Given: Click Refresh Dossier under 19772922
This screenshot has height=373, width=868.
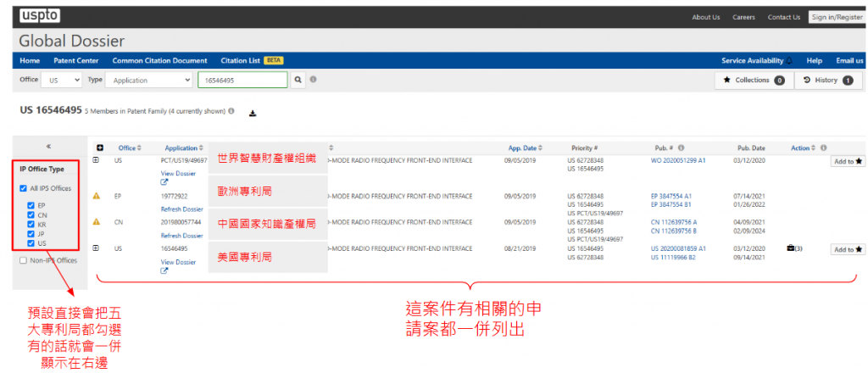Looking at the screenshot, I should pyautogui.click(x=181, y=209).
